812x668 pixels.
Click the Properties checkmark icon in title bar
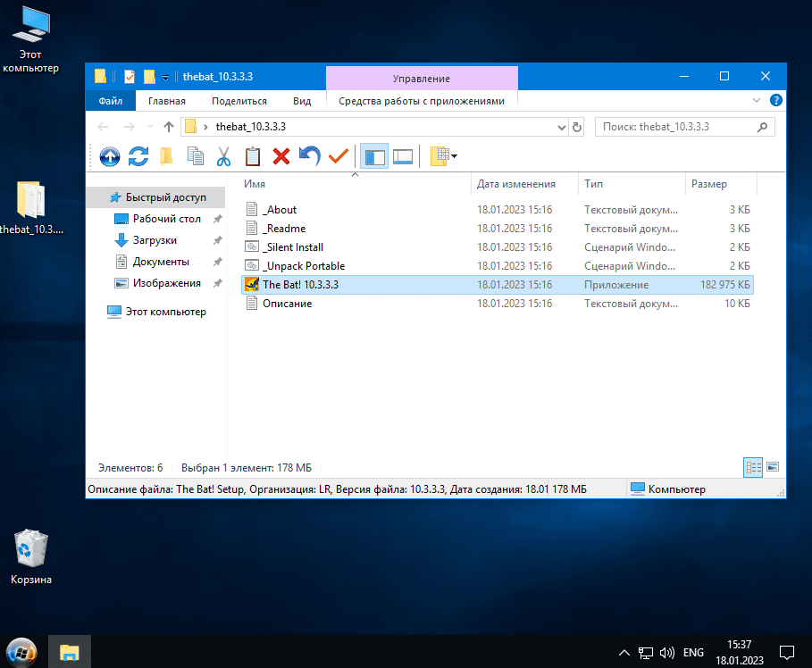(x=130, y=77)
